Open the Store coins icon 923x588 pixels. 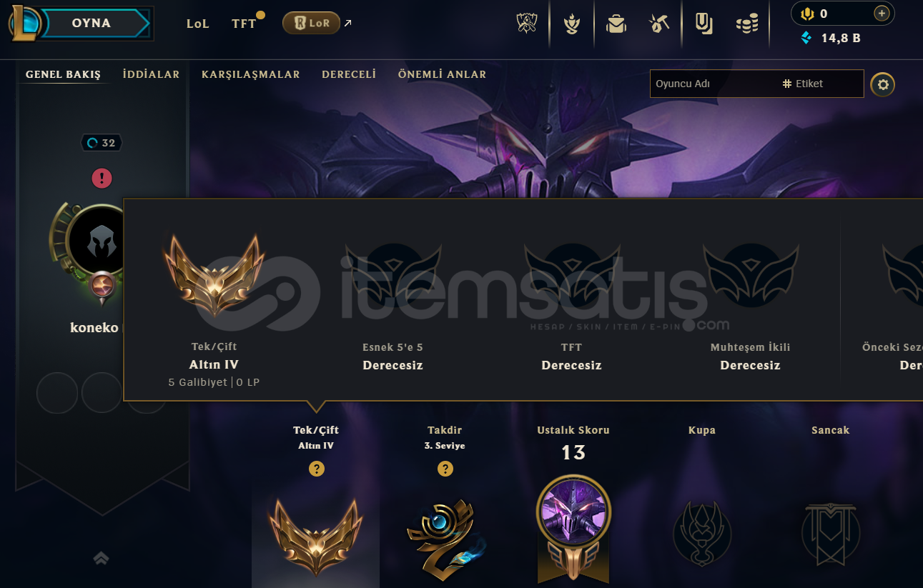click(x=747, y=24)
